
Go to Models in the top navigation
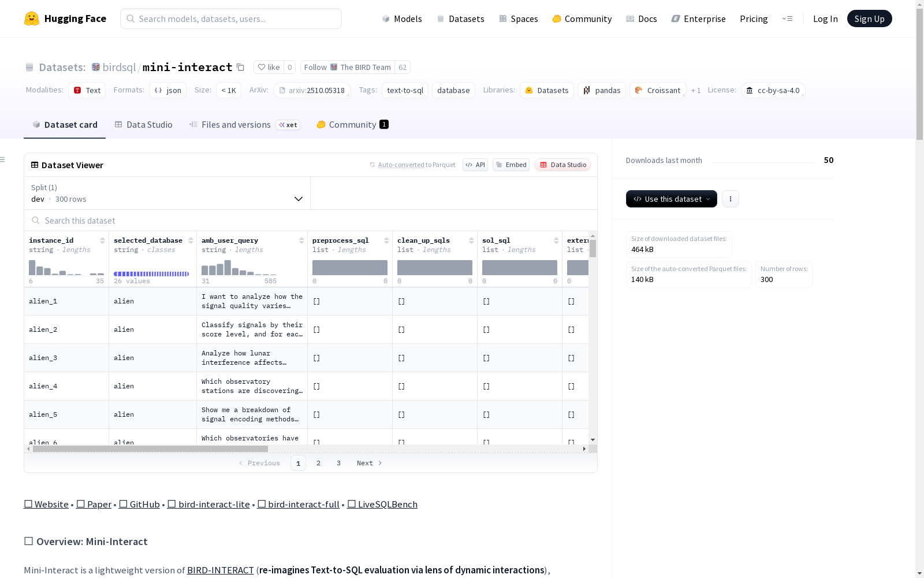click(402, 18)
